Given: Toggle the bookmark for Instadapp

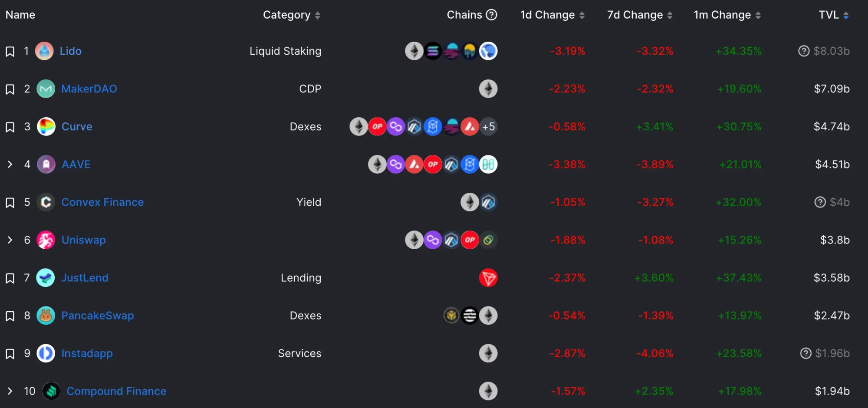Looking at the screenshot, I should 10,354.
